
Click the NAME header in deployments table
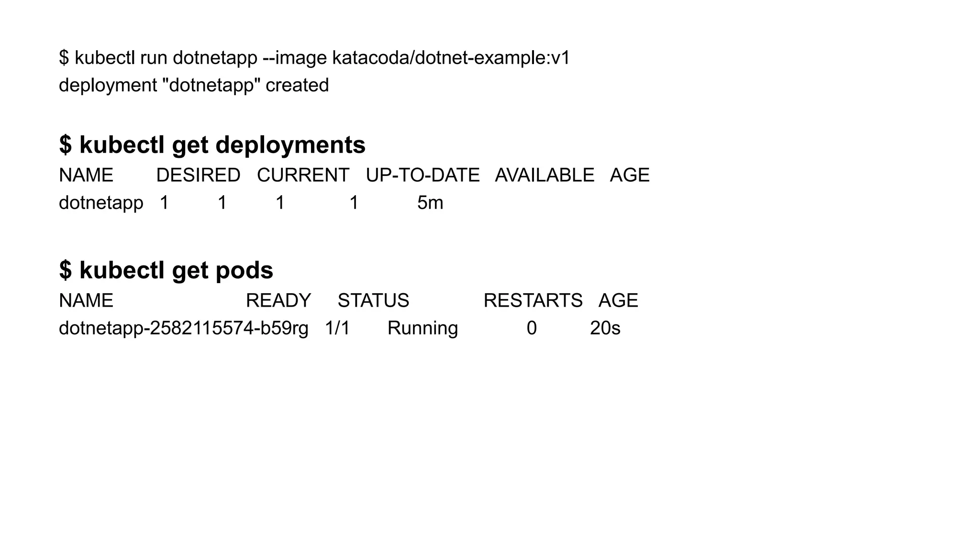click(x=86, y=176)
